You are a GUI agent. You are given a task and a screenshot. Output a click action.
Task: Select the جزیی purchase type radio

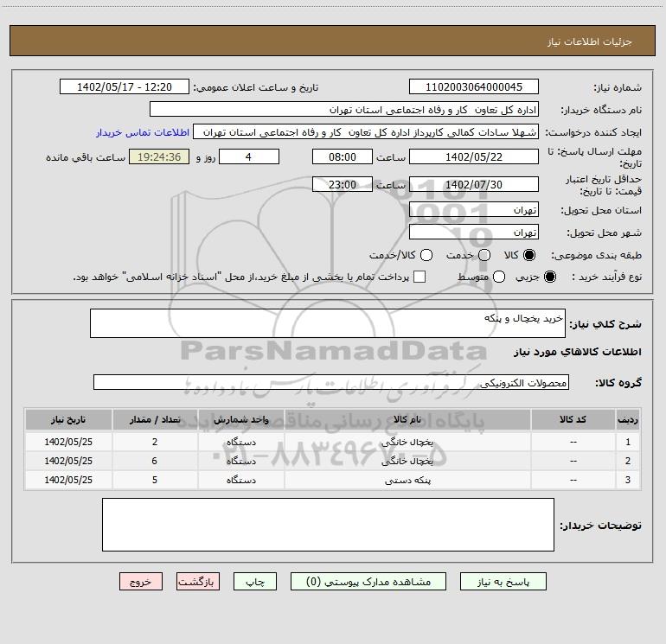(550, 277)
